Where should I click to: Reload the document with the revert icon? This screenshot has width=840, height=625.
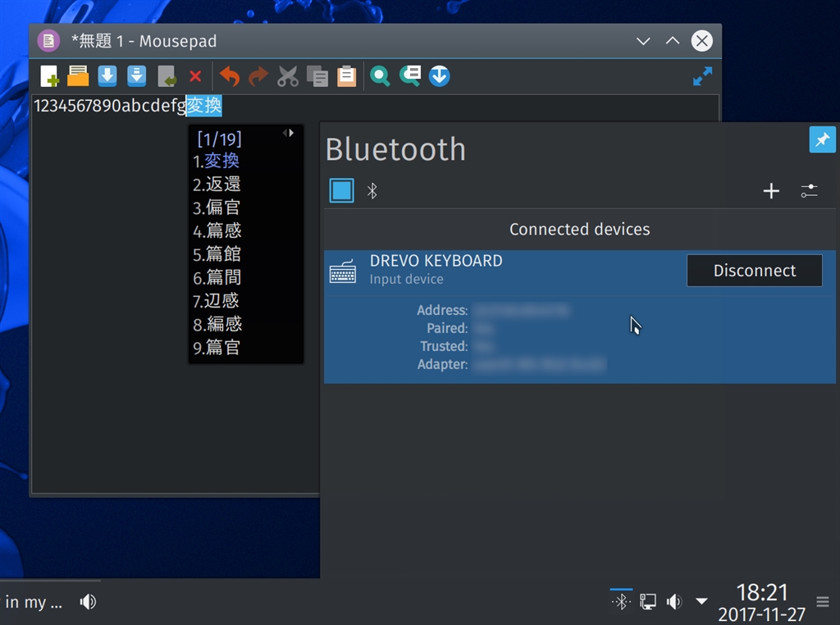pos(167,76)
